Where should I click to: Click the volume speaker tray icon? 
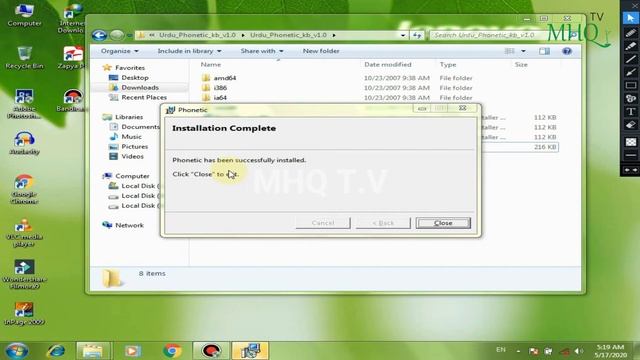(x=578, y=351)
